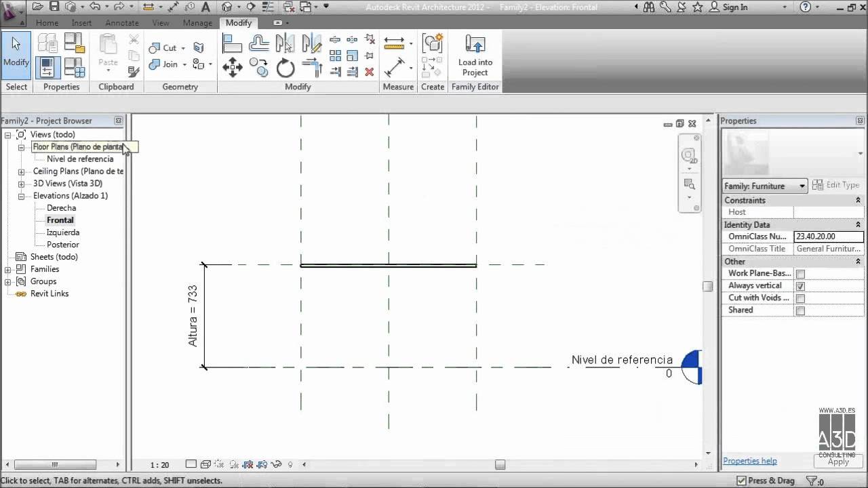868x488 pixels.
Task: Click the Save icon in quick access toolbar
Action: [x=54, y=7]
